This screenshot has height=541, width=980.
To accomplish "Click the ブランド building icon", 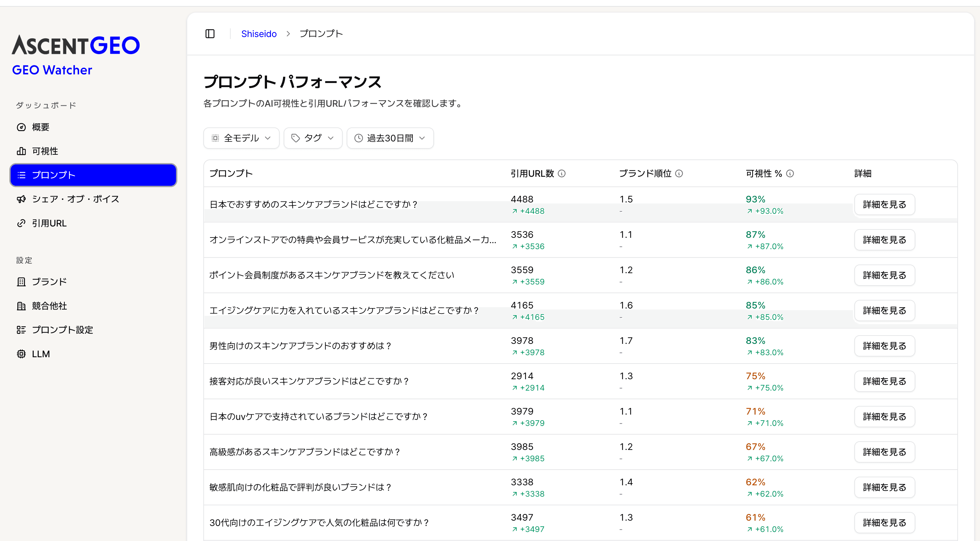I will [21, 282].
